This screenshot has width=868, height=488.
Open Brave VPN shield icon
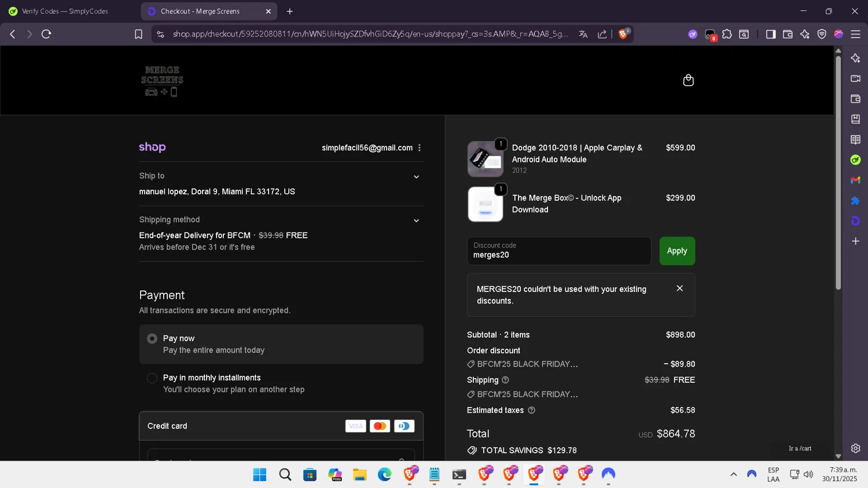pos(822,34)
